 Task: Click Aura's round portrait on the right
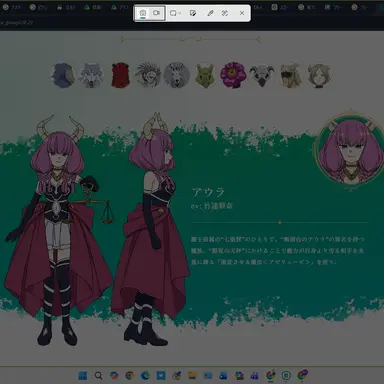tap(350, 150)
